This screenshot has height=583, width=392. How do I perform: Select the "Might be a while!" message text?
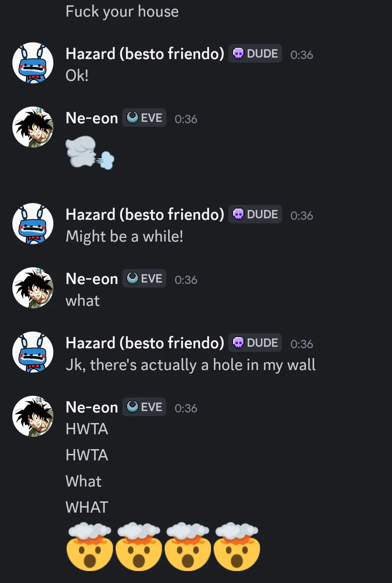tap(124, 236)
